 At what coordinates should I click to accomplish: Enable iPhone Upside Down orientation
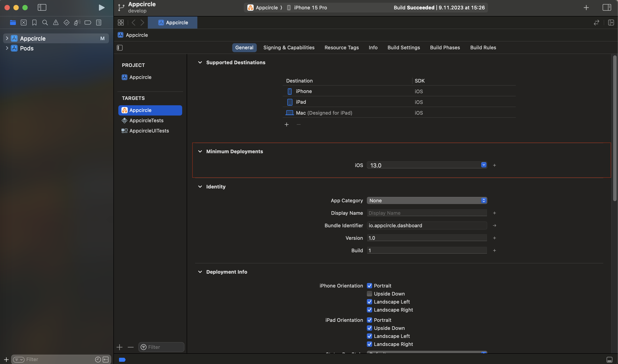[x=369, y=294]
